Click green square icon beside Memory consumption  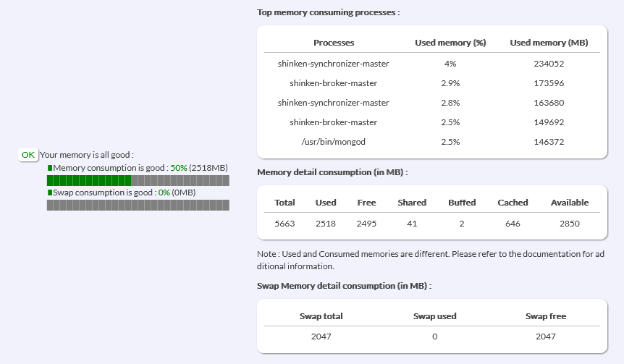(x=50, y=168)
